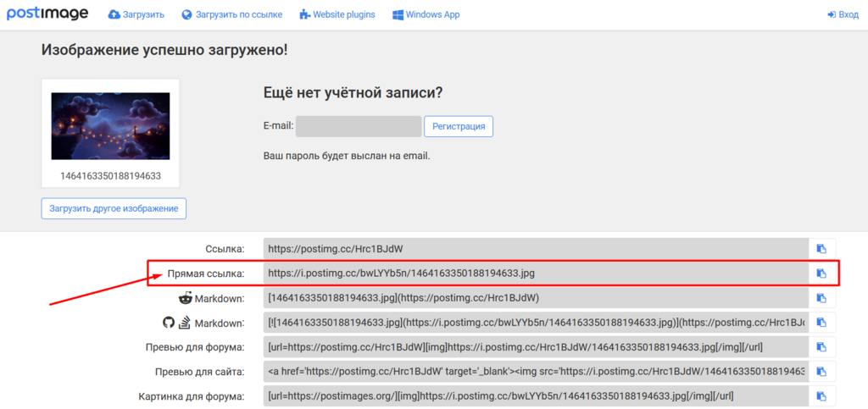868x409 pixels.
Task: Copy the Reddit Markdown code
Action: coord(821,298)
